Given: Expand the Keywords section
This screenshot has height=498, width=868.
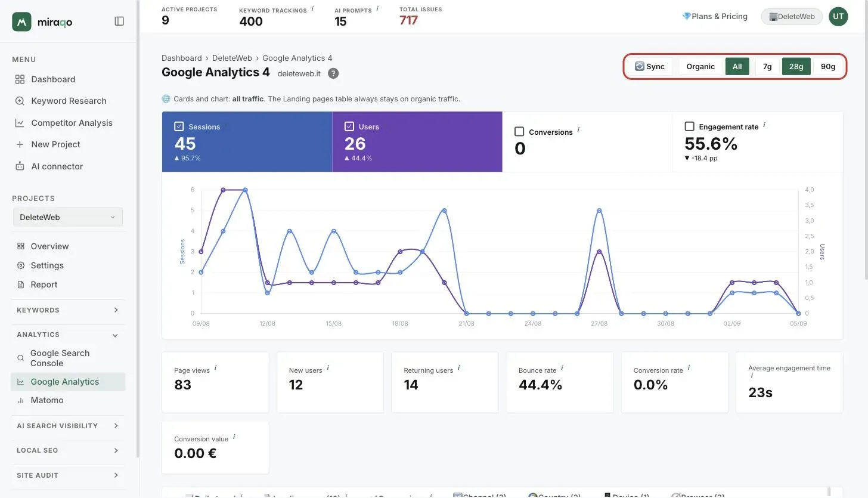Looking at the screenshot, I should coord(68,310).
